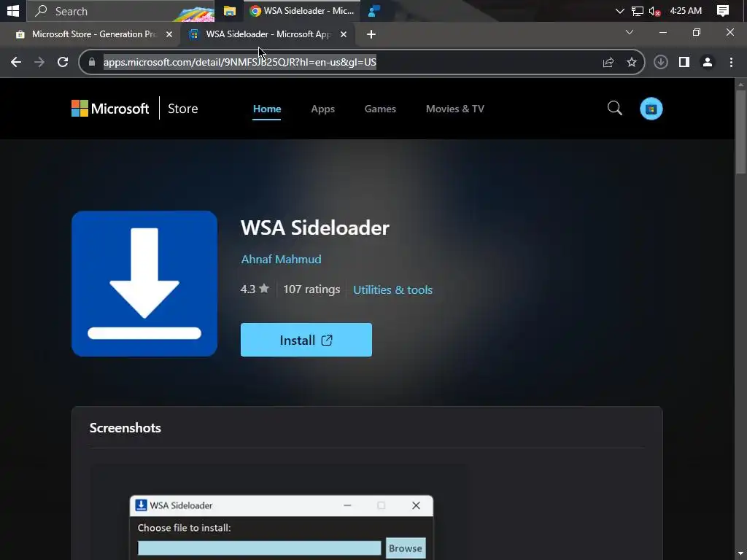Viewport: 747px width, 560px height.
Task: Click the network status tray icon
Action: [x=637, y=11]
